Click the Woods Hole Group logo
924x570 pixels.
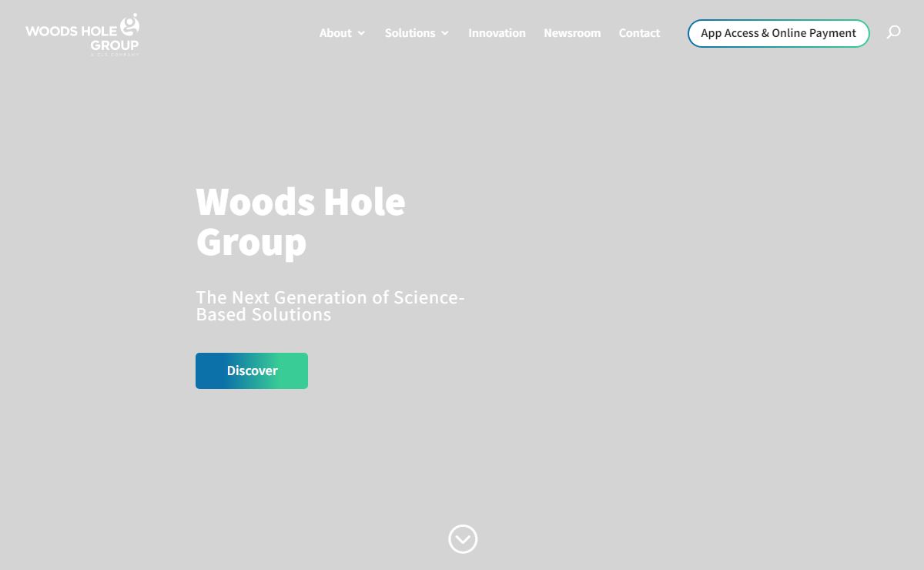tap(82, 35)
